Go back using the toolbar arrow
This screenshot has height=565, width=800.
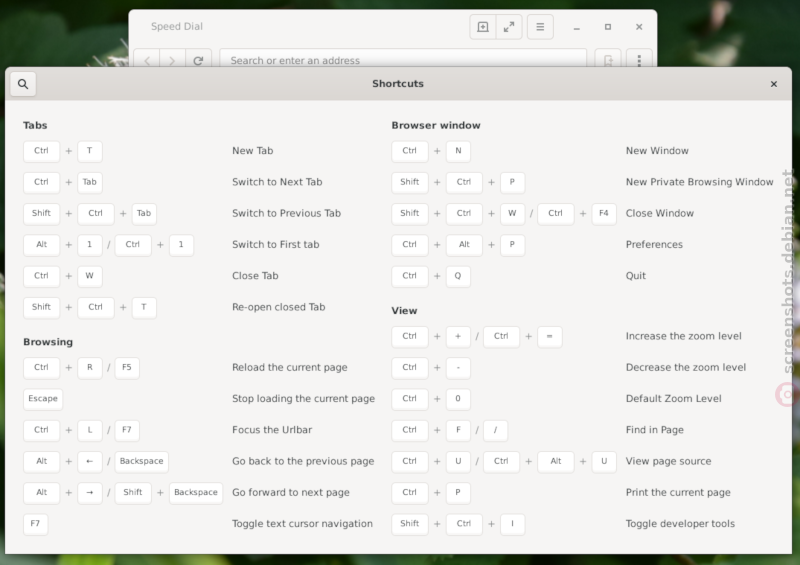[147, 60]
